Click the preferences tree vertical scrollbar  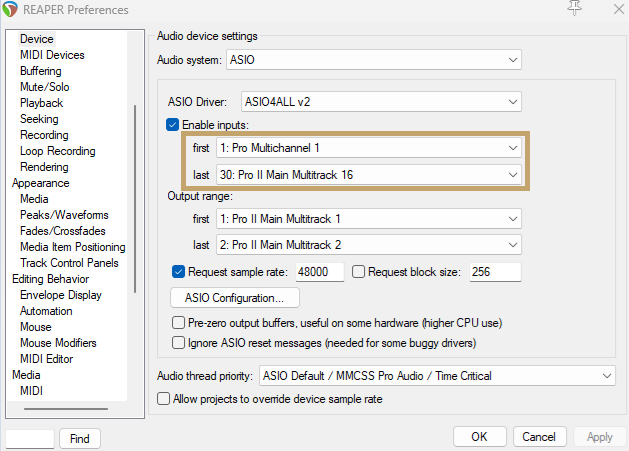click(135, 199)
